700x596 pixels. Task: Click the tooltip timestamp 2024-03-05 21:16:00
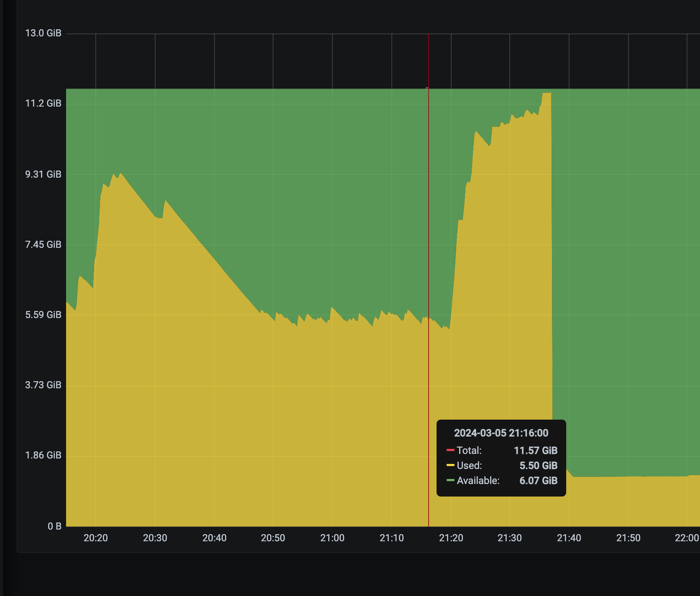click(x=501, y=433)
